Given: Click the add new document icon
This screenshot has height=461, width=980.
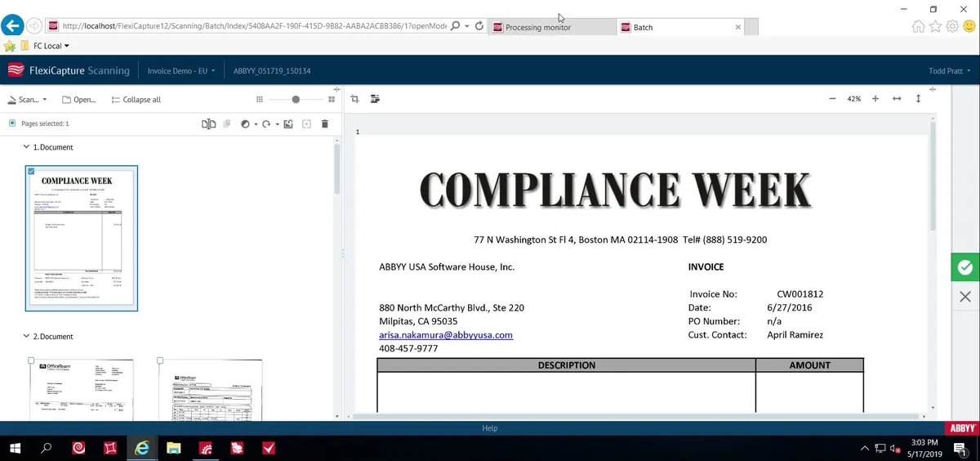Looking at the screenshot, I should 307,123.
